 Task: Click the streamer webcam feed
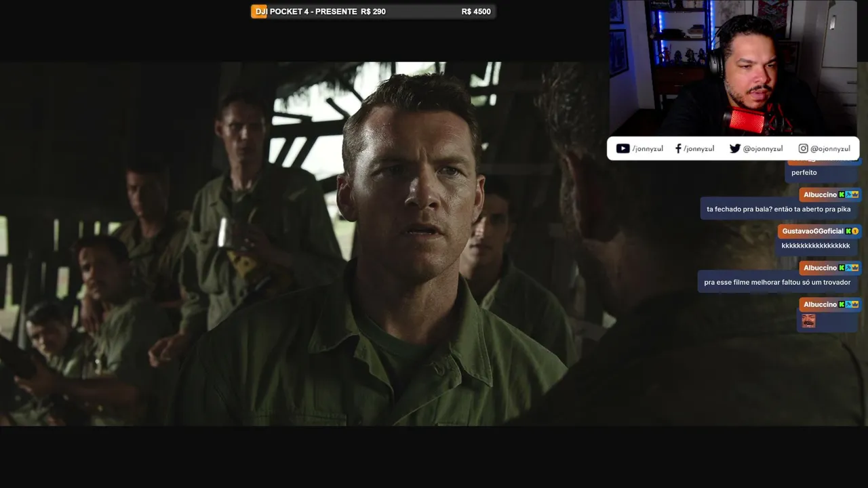[x=733, y=68]
